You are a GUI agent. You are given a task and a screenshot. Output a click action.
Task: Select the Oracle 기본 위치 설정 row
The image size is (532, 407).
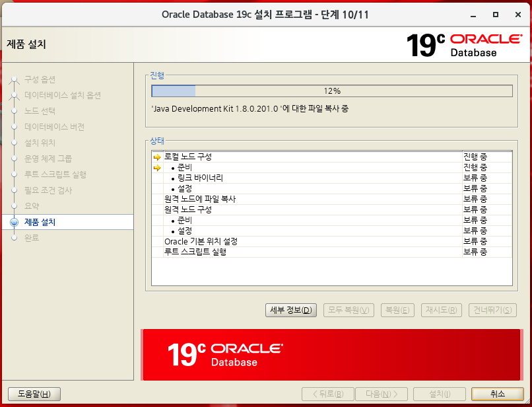click(332, 241)
